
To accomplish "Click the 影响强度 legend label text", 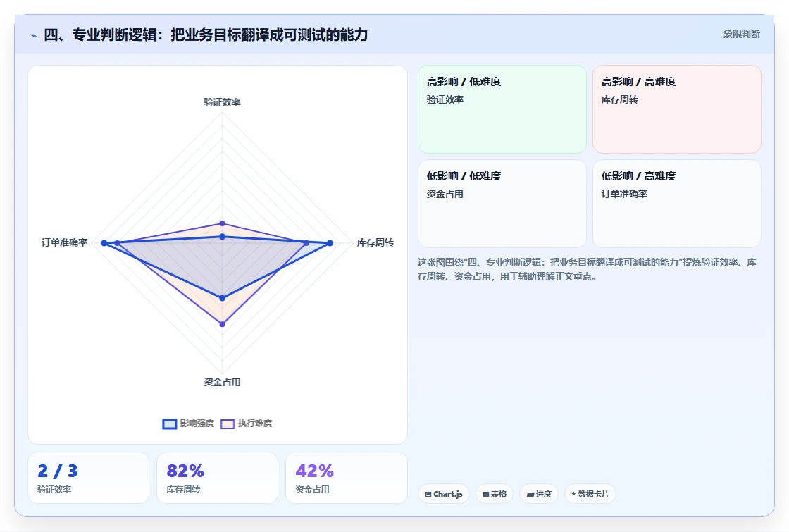I will (x=197, y=423).
